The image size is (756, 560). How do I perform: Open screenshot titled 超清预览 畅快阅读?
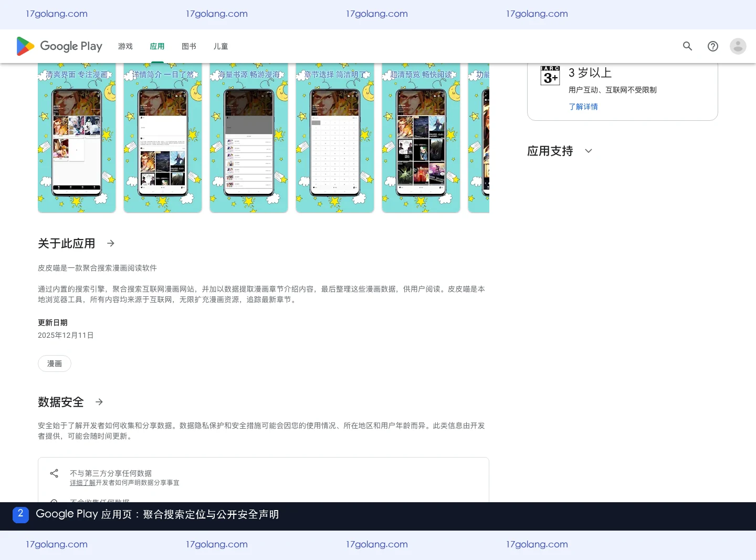pos(421,138)
